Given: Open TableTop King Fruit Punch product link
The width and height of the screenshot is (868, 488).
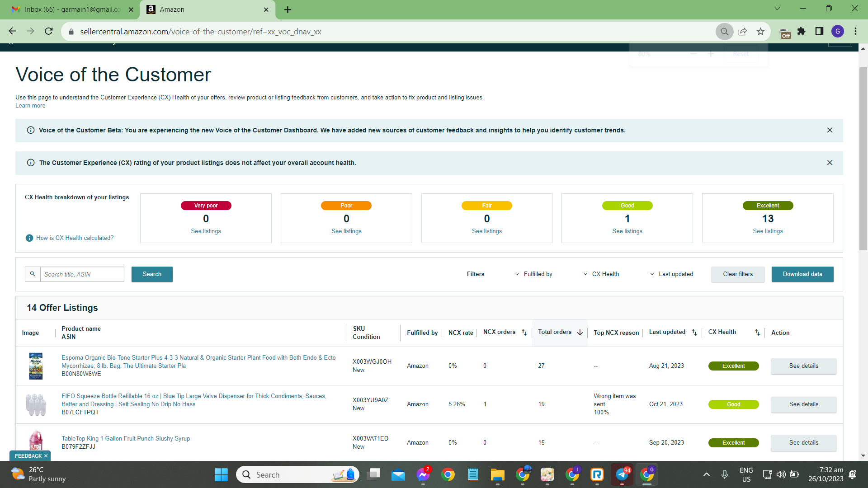Looking at the screenshot, I should tap(126, 439).
